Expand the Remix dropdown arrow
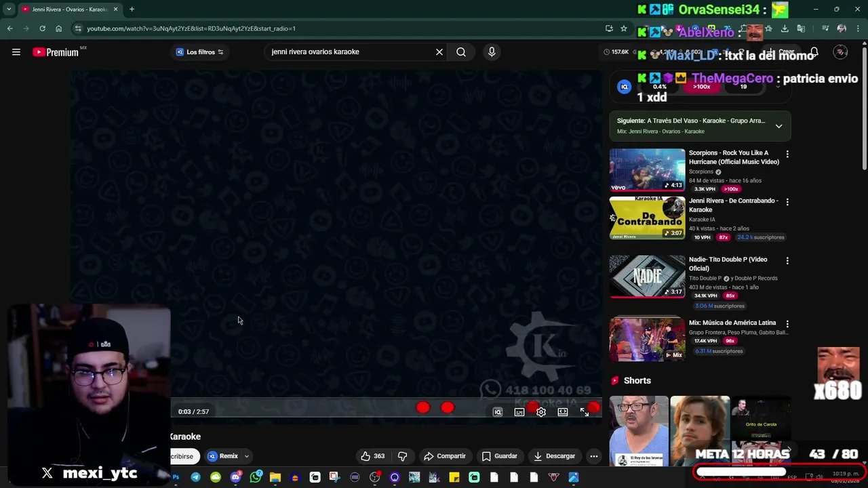Screen dimensions: 868x488 (247, 456)
